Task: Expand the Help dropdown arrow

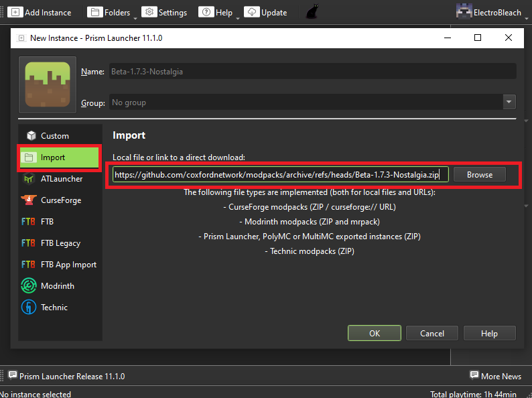Action: click(237, 17)
